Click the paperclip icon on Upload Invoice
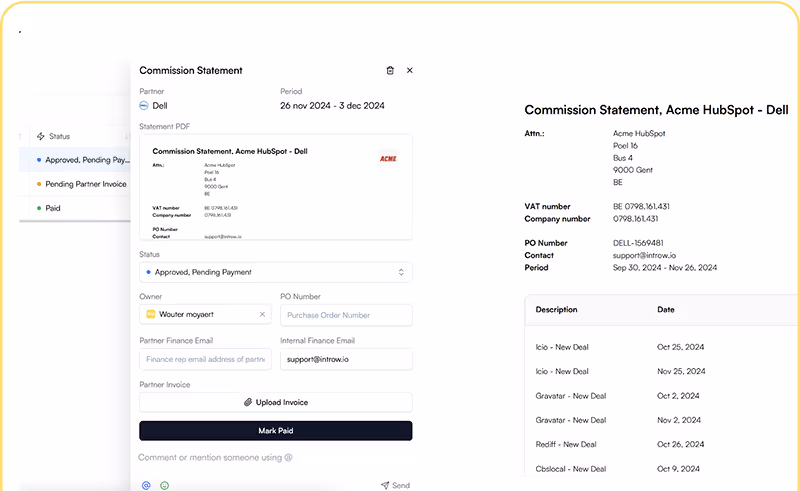The image size is (800, 491). 248,402
